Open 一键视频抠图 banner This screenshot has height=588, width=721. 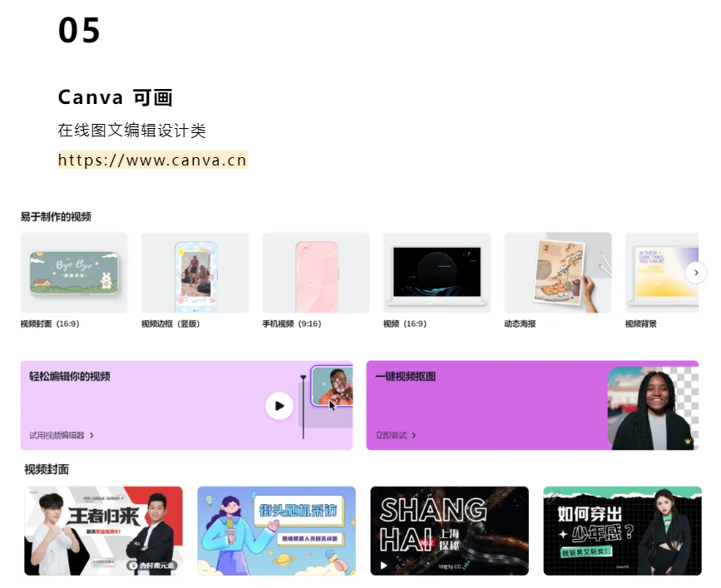coord(532,405)
